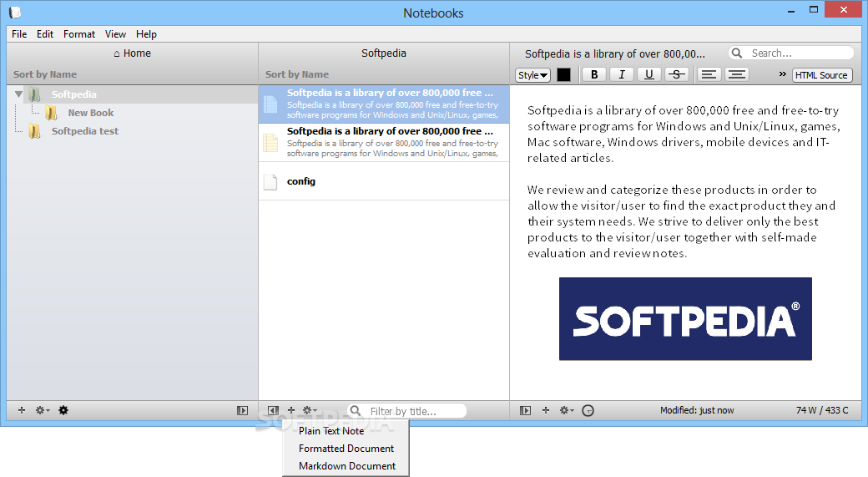The image size is (868, 477).
Task: Hide the books panel with its toggle icon
Action: tap(243, 410)
